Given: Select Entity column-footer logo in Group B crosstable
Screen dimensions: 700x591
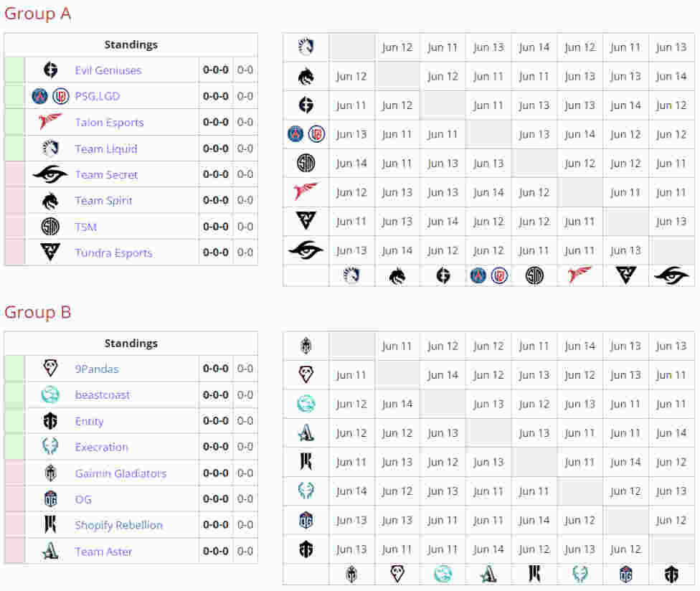Looking at the screenshot, I should click(671, 574).
